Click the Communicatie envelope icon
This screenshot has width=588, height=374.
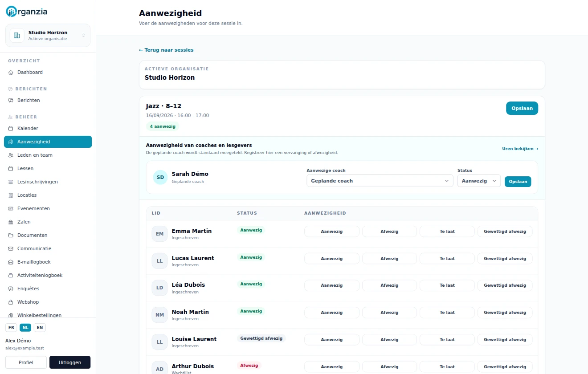(11, 249)
